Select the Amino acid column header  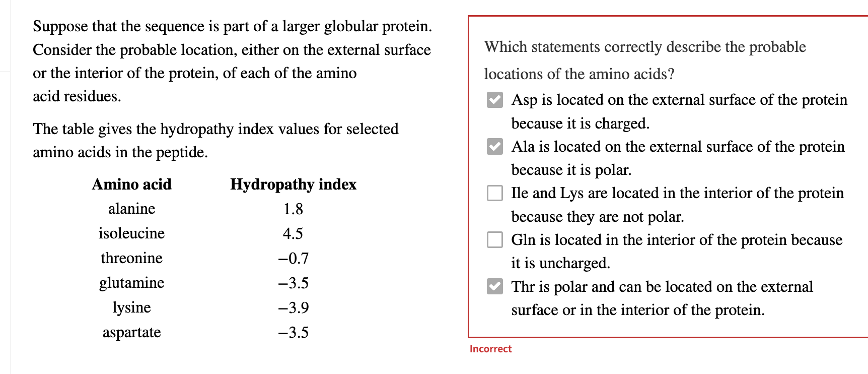pos(131,184)
